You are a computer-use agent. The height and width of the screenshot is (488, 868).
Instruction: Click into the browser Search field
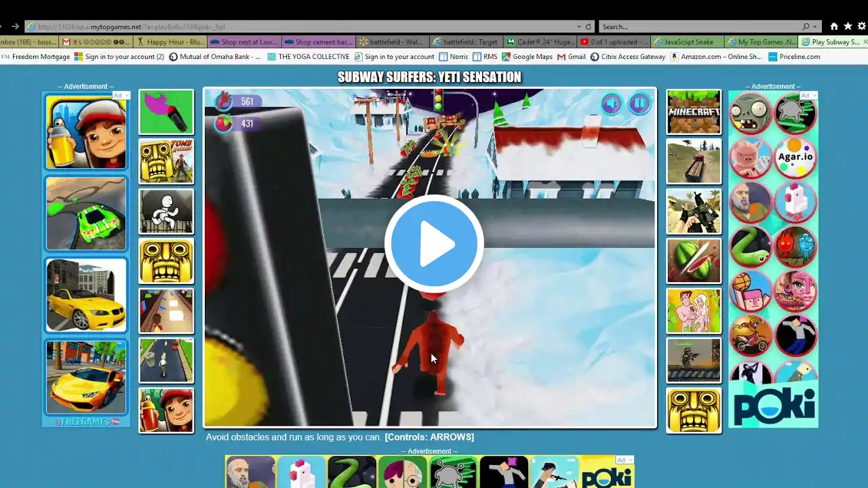click(698, 26)
